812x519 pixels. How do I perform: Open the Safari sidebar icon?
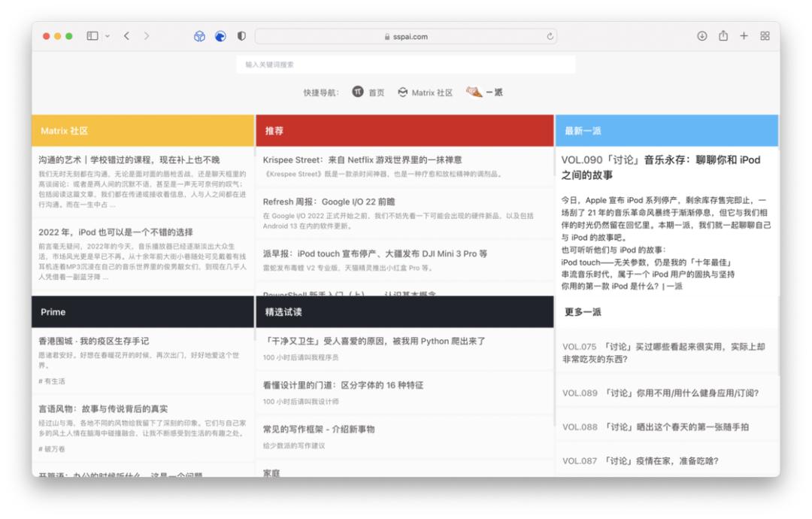click(92, 35)
